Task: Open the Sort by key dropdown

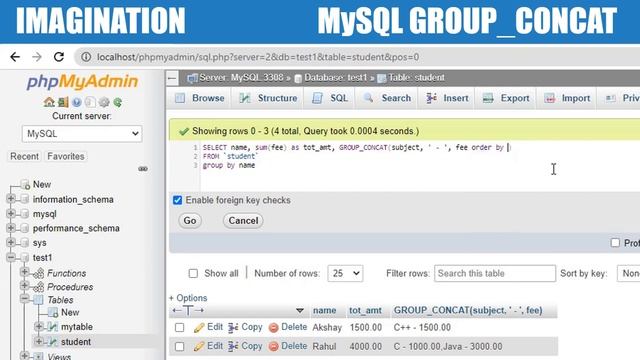Action: coord(629,273)
